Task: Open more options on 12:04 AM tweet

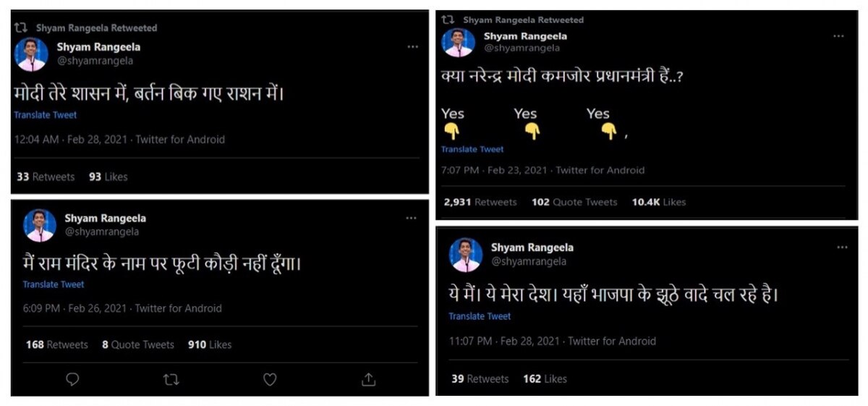Action: tap(412, 47)
